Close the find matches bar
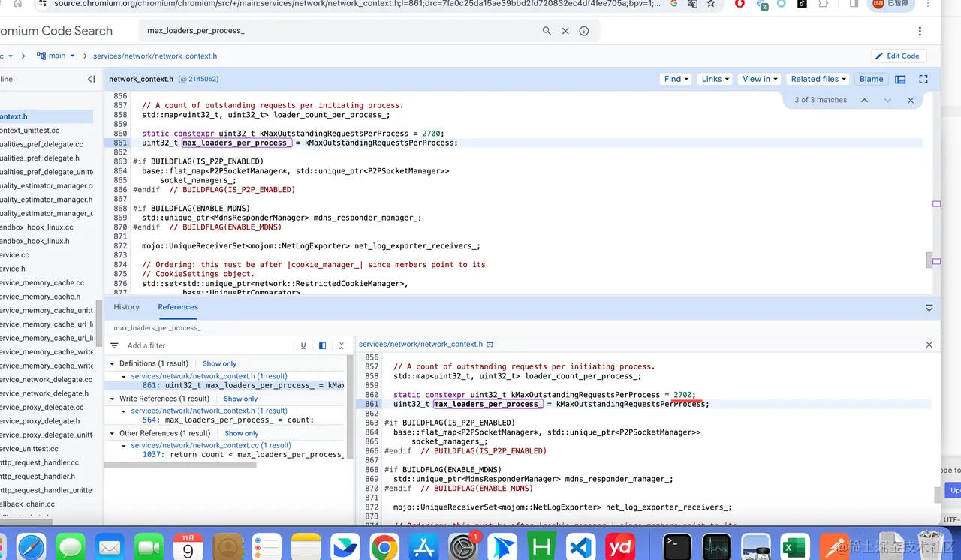961x560 pixels. 911,100
